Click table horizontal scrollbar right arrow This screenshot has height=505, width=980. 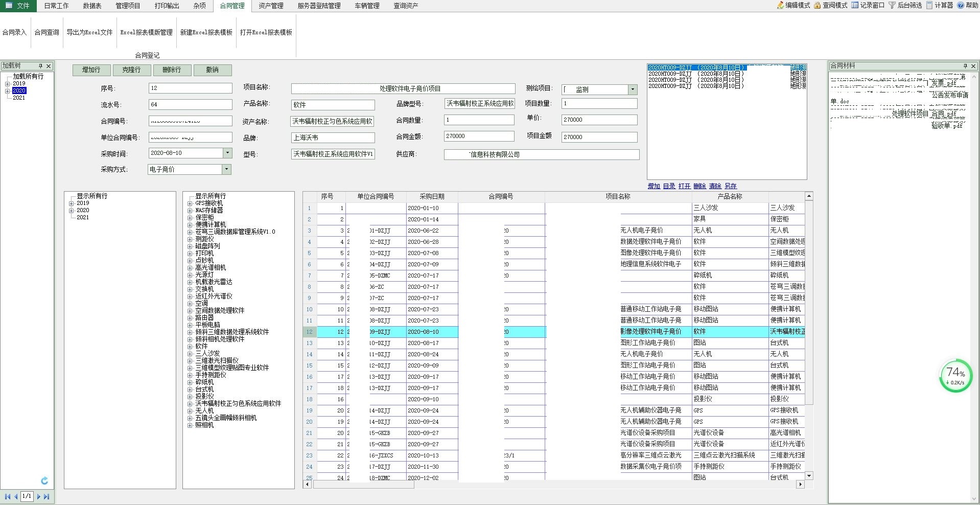point(800,484)
